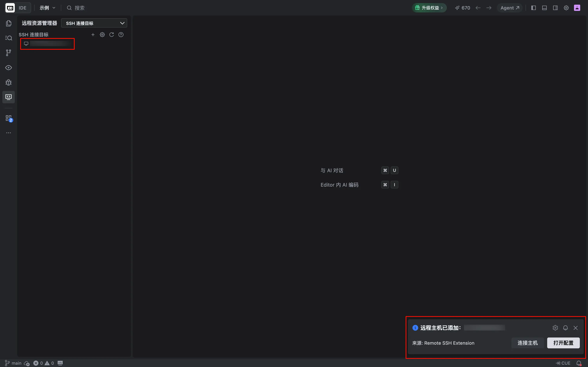Expand the more options ellipsis in sidebar
This screenshot has width=588, height=367.
coord(9,133)
